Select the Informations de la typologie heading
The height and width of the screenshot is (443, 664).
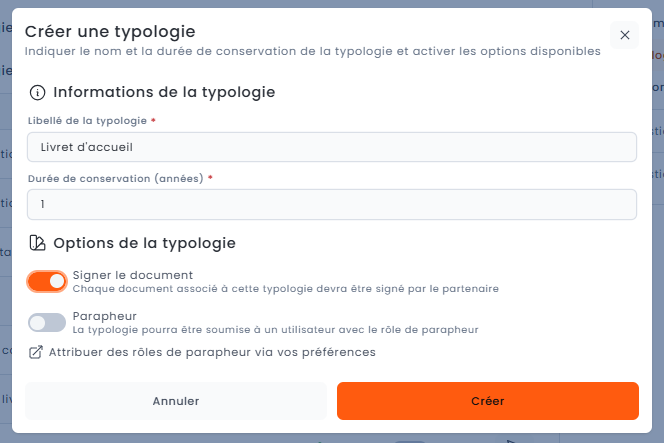coord(164,92)
